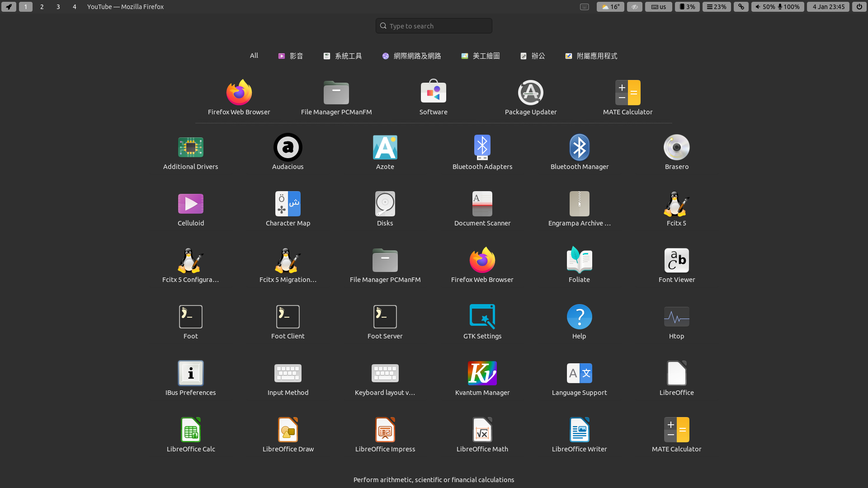Launch Audacious music player
Image resolution: width=868 pixels, height=488 pixels.
point(288,153)
